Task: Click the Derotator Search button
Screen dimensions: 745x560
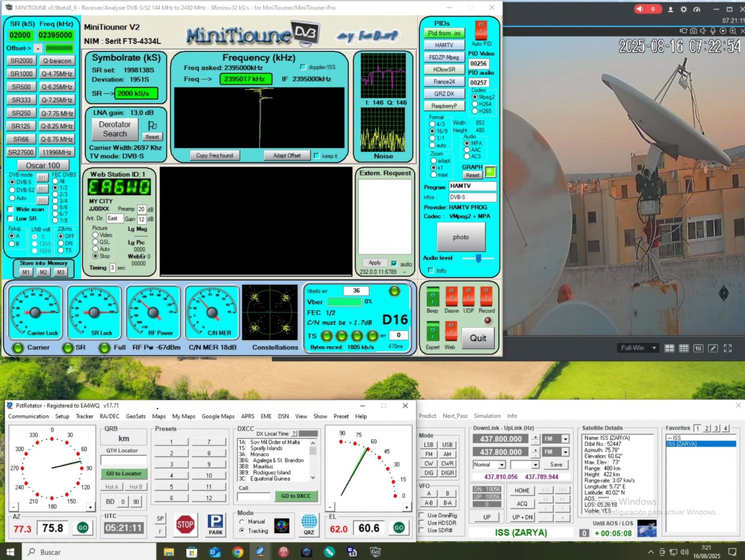Action: (x=115, y=129)
